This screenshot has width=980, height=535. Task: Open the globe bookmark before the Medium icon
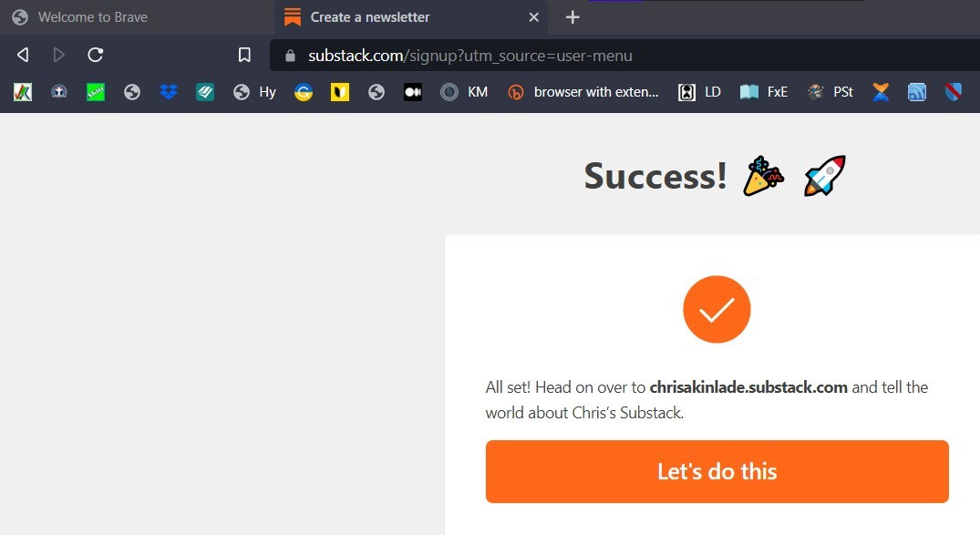click(377, 92)
